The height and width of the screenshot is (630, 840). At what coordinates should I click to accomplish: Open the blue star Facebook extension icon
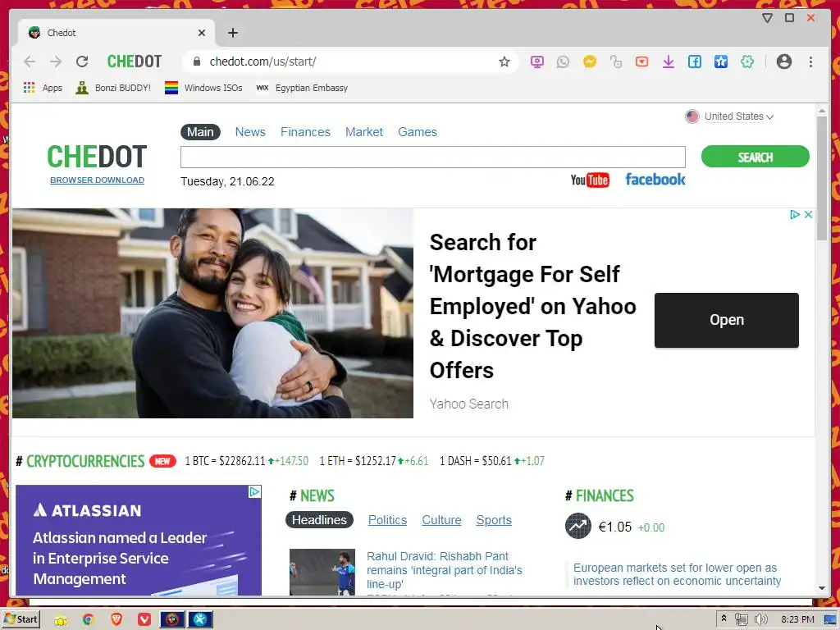point(720,62)
